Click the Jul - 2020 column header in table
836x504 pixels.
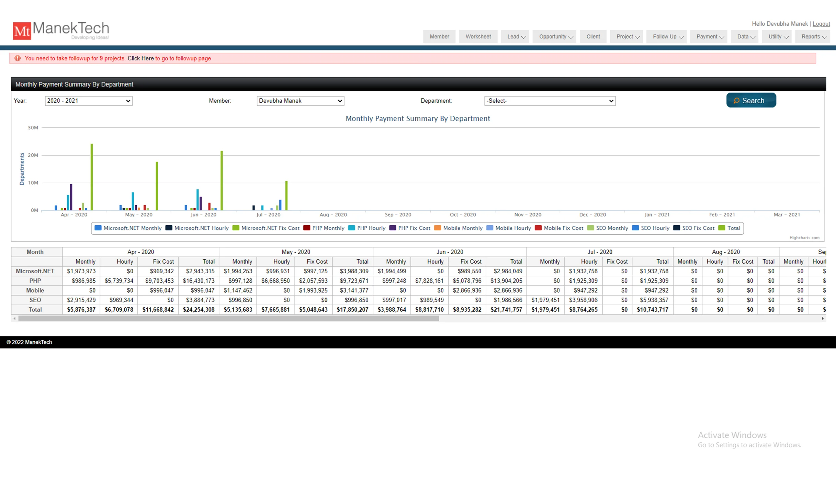[600, 252]
